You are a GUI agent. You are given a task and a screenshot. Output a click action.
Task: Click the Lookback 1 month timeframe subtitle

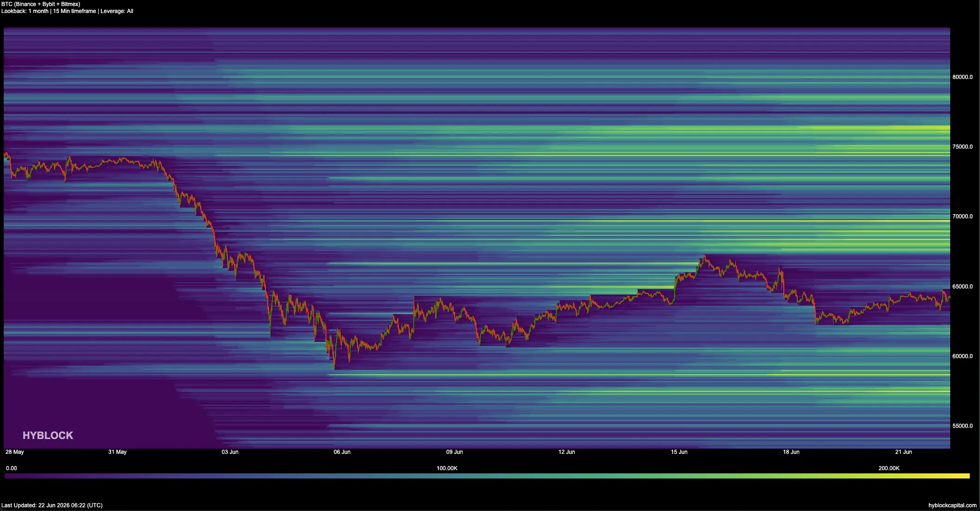(x=67, y=11)
